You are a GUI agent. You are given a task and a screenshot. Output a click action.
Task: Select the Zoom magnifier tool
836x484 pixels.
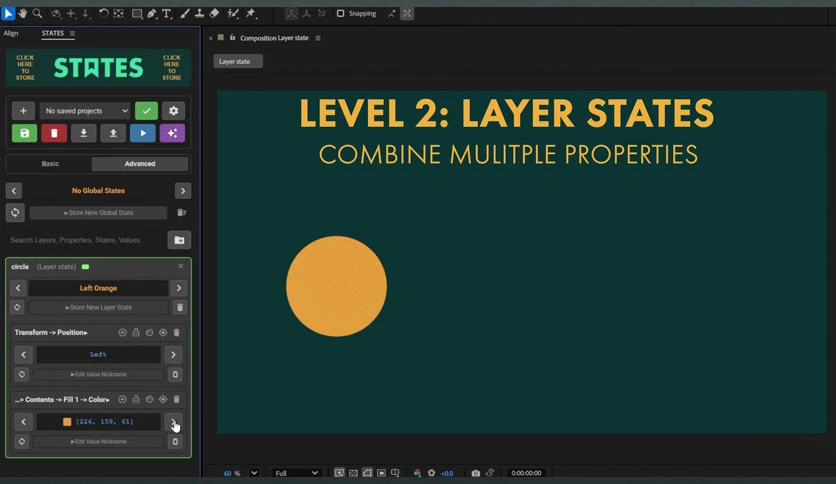[37, 13]
